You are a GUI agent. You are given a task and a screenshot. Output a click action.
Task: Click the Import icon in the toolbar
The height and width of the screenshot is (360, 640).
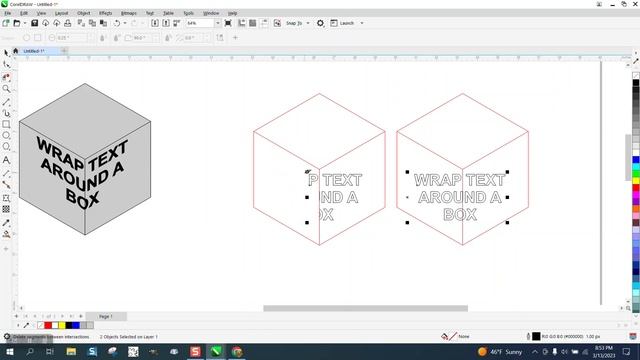(155, 23)
